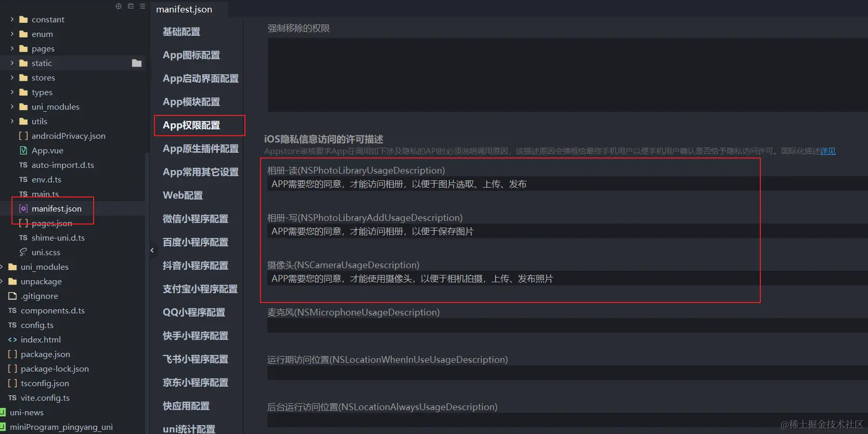Open QQ小程序配置

[194, 312]
